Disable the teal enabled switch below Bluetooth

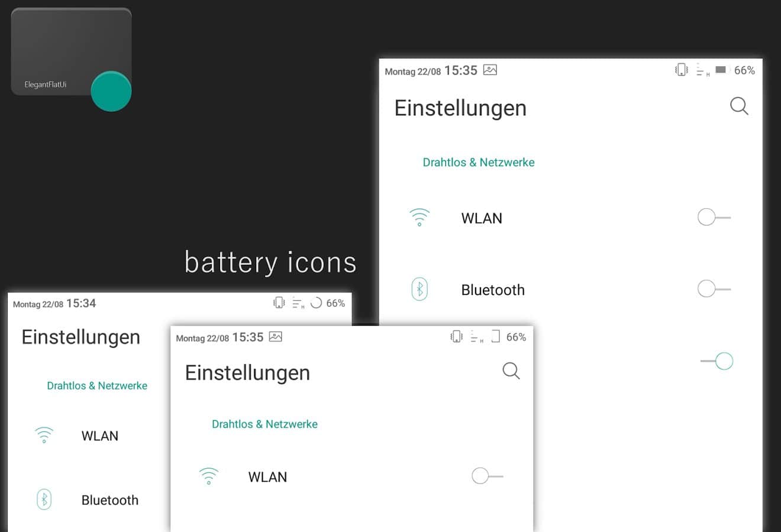coord(717,361)
